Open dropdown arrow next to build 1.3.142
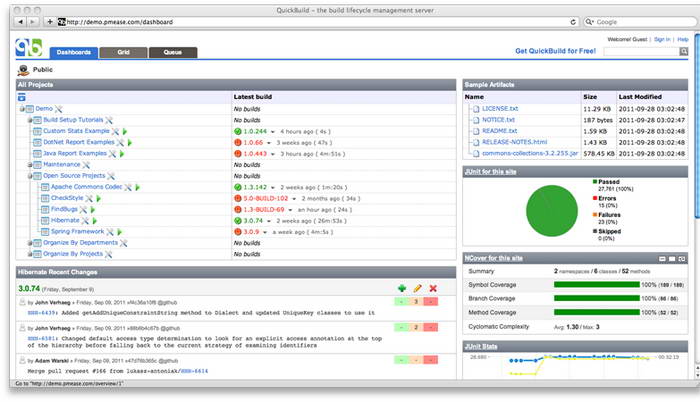Screen dimensions: 700x402 [x=272, y=188]
